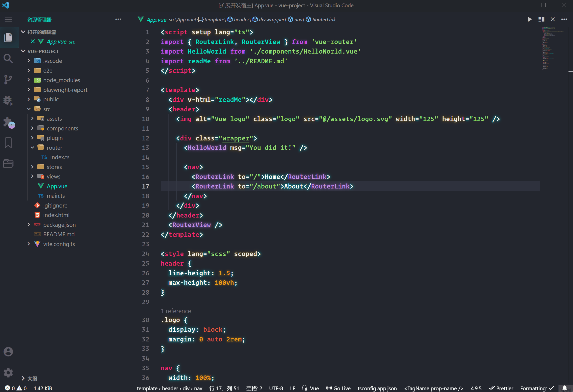Click the notifications bell icon
The image size is (573, 392).
coord(565,388)
